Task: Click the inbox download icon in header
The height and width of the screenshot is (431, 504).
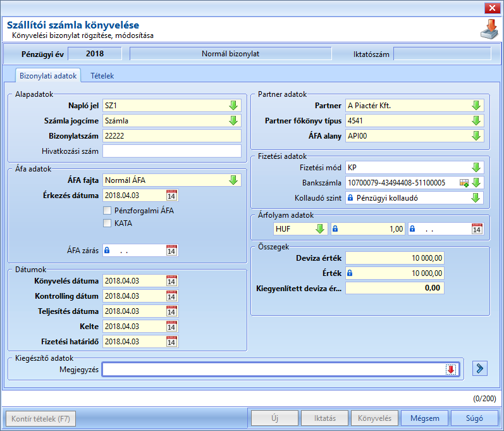Action: [489, 29]
